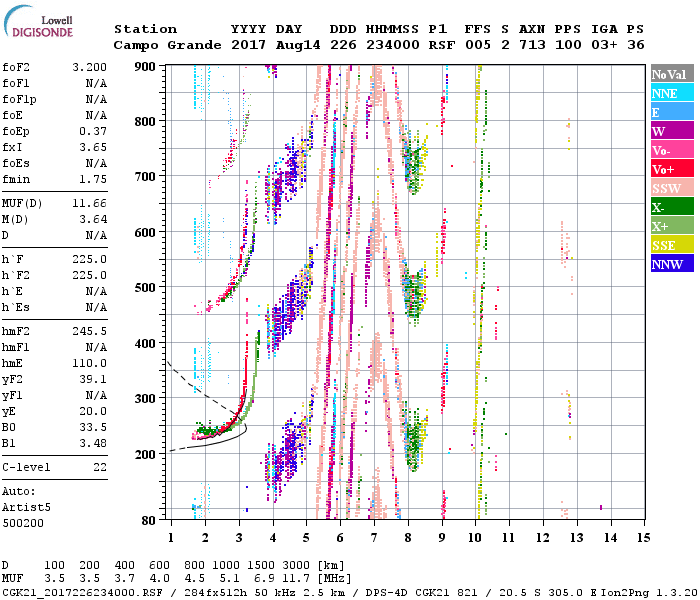Click the Campo Grande station name
The width and height of the screenshot is (700, 600).
164,45
